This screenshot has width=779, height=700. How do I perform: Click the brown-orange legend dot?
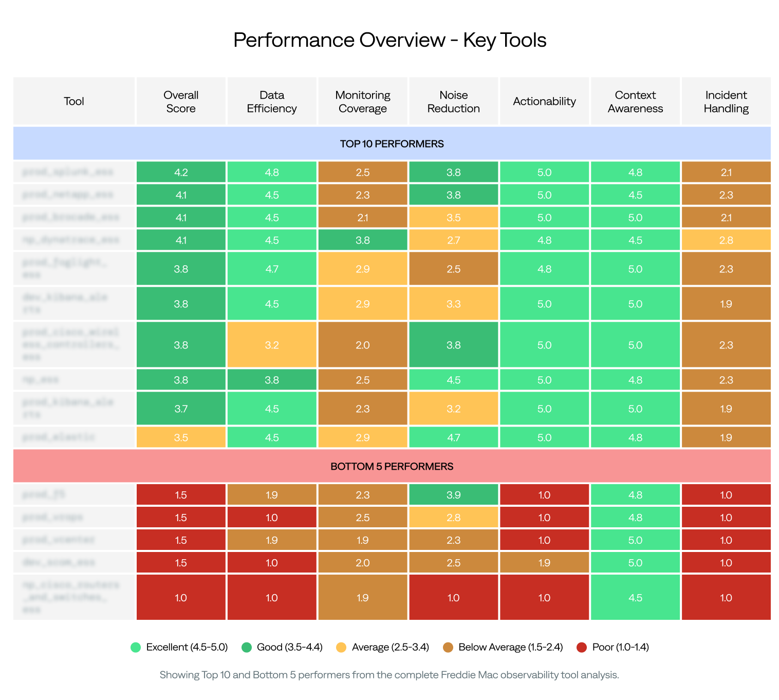[x=448, y=648]
